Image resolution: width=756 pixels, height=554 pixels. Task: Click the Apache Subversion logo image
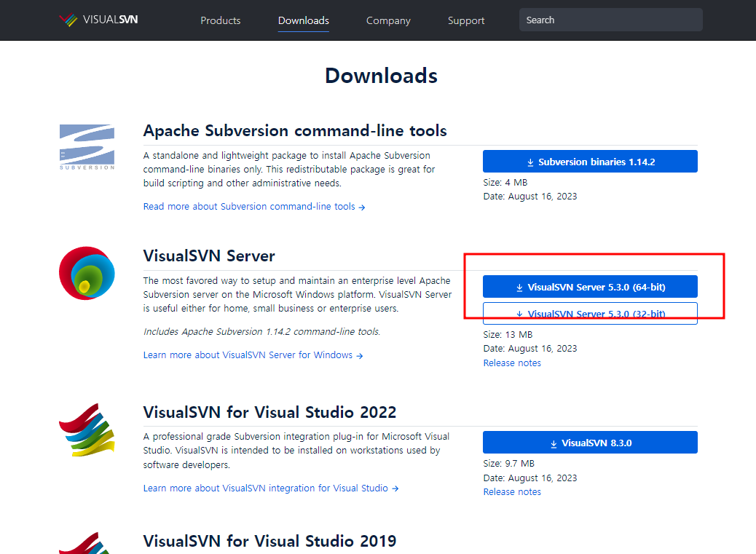click(87, 147)
